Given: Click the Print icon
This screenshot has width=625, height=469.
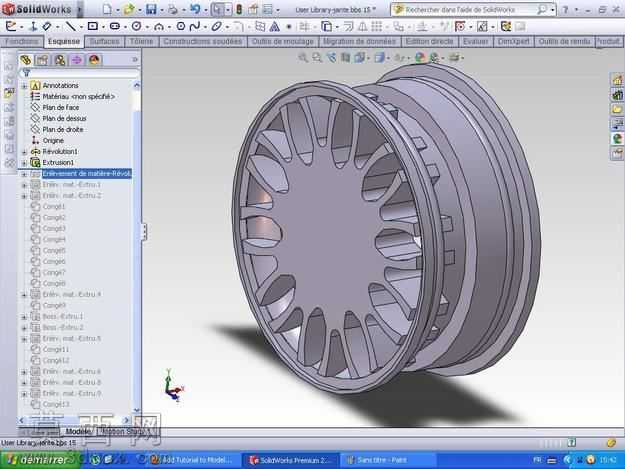Looking at the screenshot, I should pyautogui.click(x=173, y=9).
